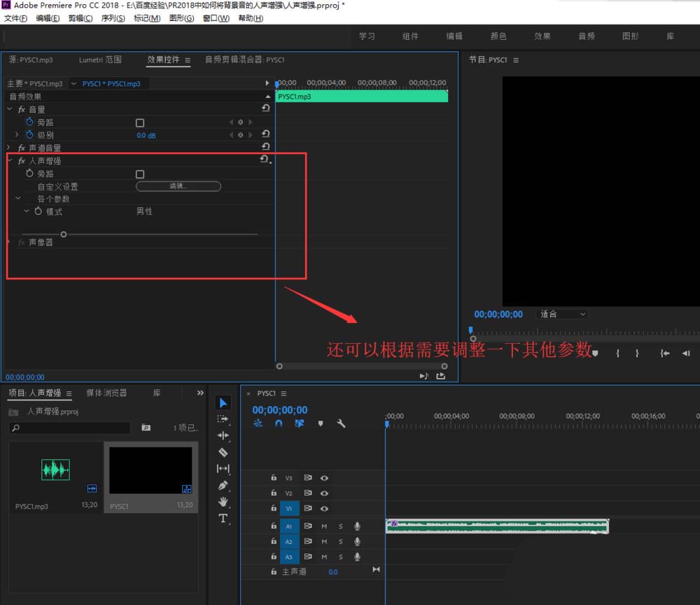Open the master clip dropdown arrow
The image size is (700, 605).
pyautogui.click(x=73, y=83)
